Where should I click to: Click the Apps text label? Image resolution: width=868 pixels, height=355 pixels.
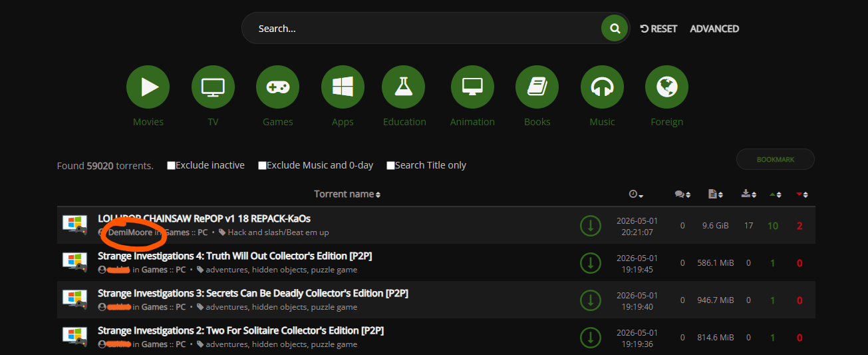(x=343, y=122)
